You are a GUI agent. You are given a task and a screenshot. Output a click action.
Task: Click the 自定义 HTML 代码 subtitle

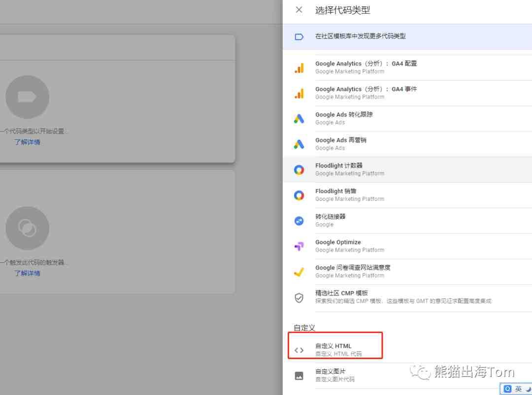point(338,354)
